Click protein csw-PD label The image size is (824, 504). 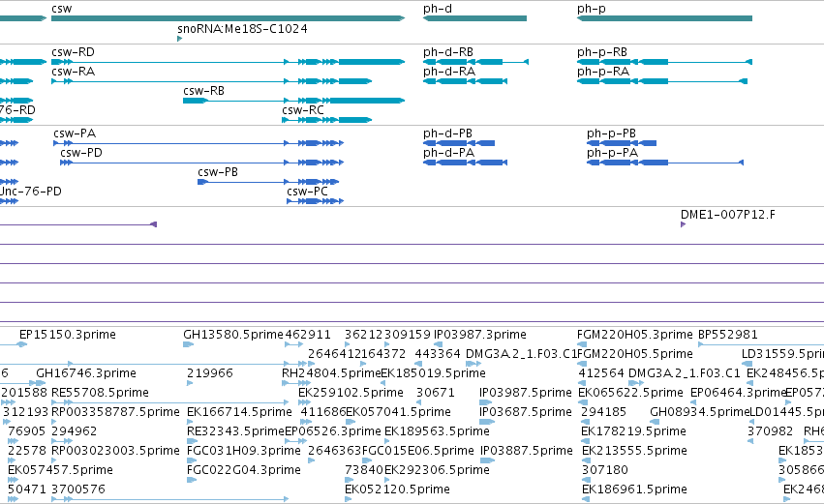coord(81,153)
